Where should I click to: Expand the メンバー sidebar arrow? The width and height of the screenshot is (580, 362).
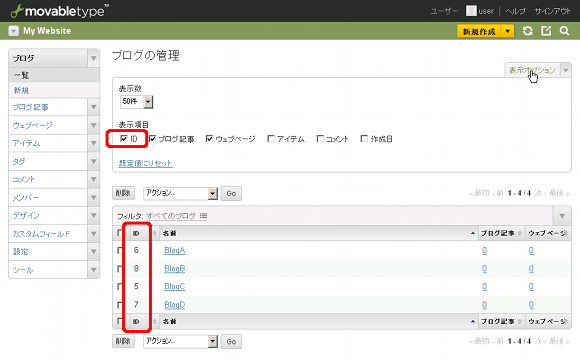tap(94, 198)
